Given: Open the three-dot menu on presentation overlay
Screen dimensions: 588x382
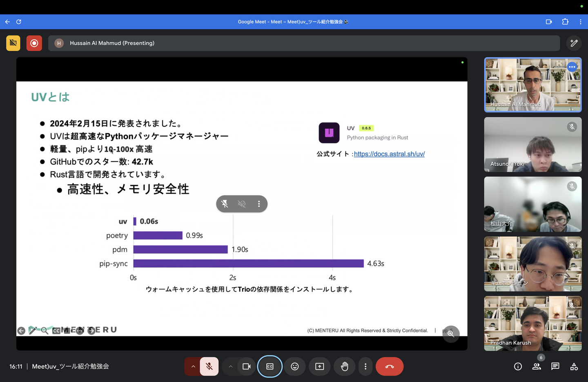Looking at the screenshot, I should click(259, 204).
